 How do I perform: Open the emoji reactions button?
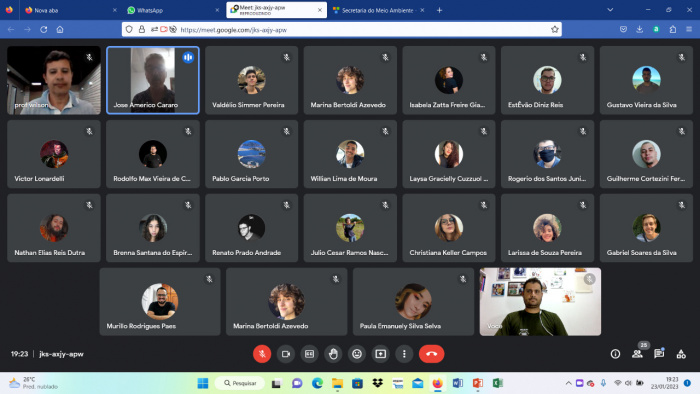click(357, 354)
